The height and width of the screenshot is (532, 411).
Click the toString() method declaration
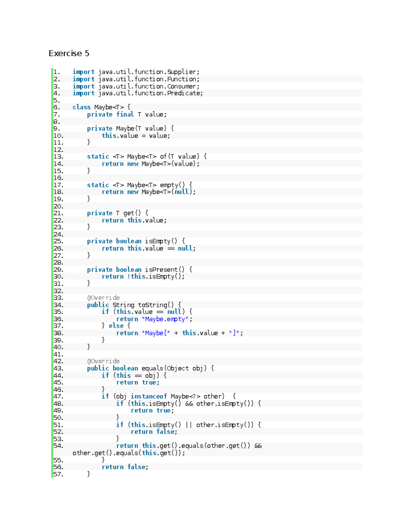point(134,305)
